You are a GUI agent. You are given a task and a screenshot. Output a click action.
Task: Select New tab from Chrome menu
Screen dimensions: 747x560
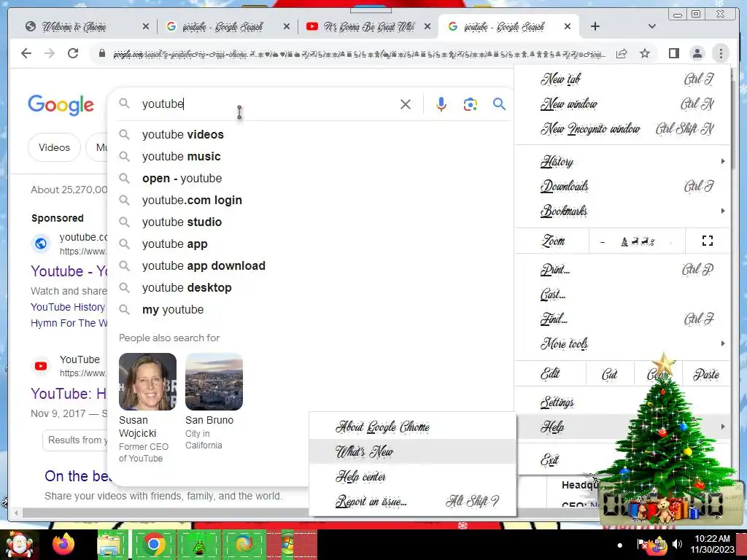point(623,79)
